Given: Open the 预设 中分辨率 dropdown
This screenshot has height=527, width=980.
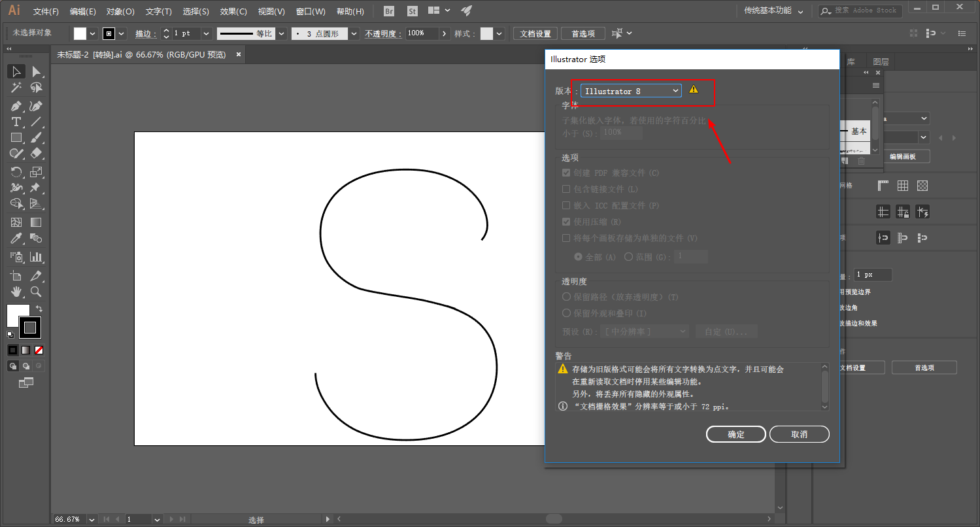Looking at the screenshot, I should tap(645, 331).
